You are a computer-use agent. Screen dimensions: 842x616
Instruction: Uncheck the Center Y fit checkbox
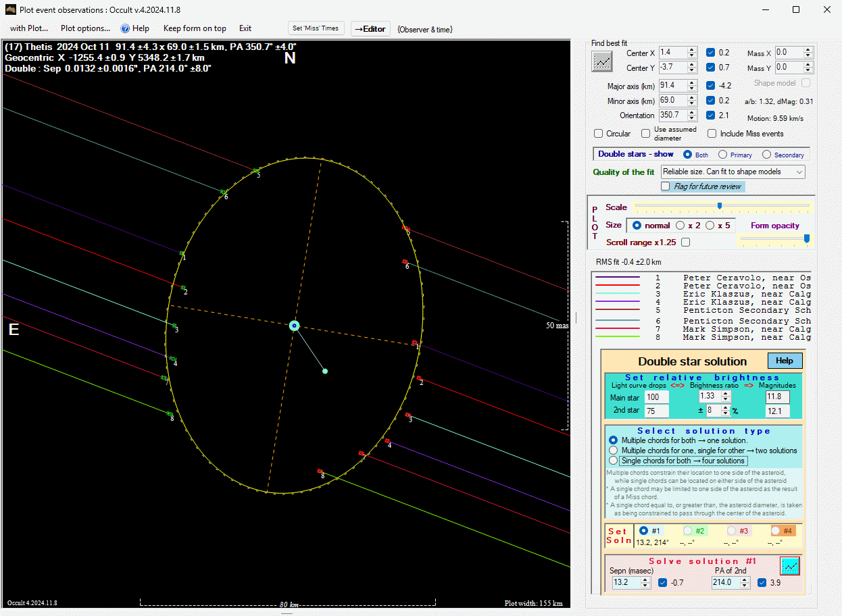(x=710, y=68)
